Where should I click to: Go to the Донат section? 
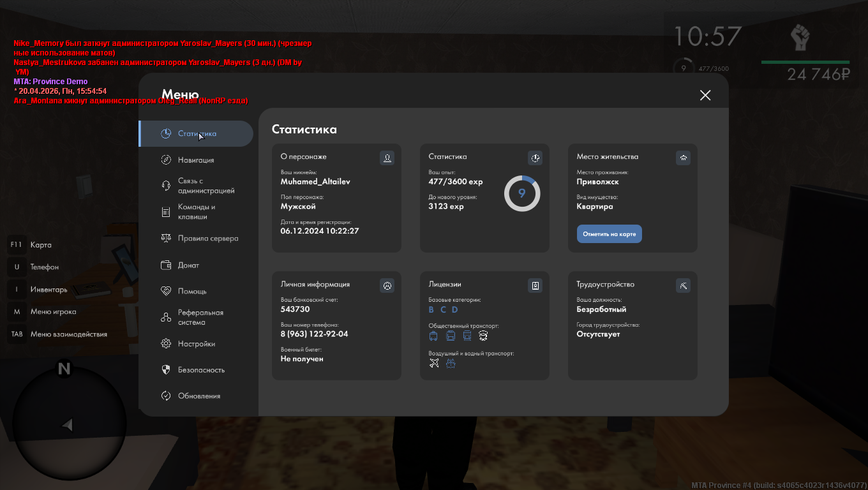[x=188, y=265]
